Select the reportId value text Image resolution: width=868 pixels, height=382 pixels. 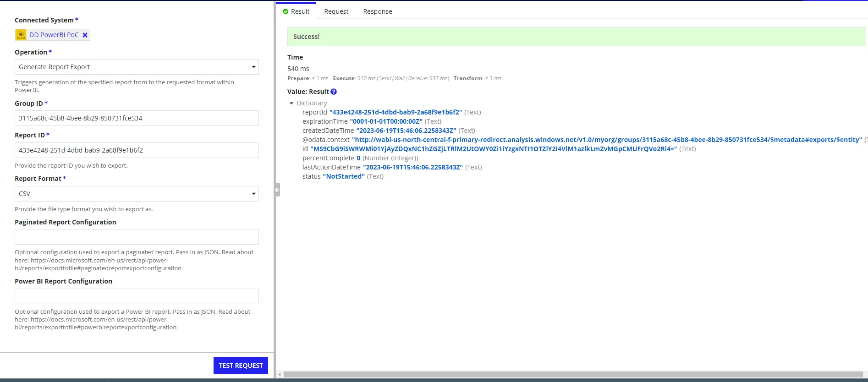396,112
